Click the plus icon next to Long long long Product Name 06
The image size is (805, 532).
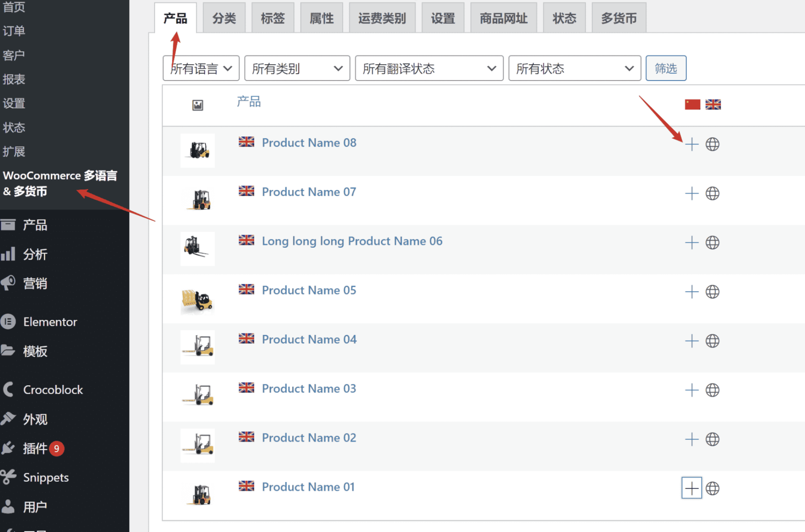[692, 242]
